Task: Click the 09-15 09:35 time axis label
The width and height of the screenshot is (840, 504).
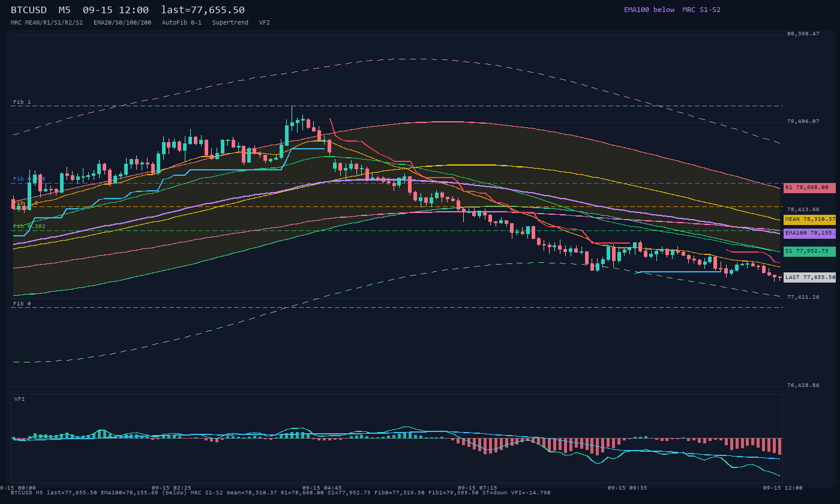Action: [628, 488]
